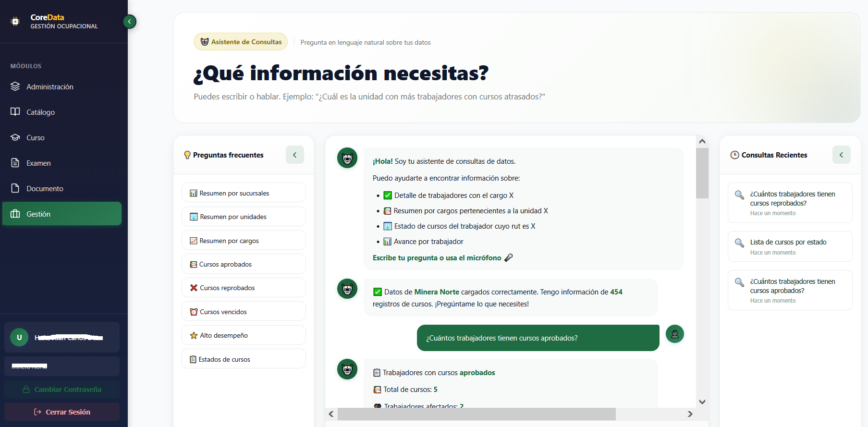Screen dimensions: 868x427
Task: Collapse the Consultas Recientes panel
Action: click(x=841, y=155)
